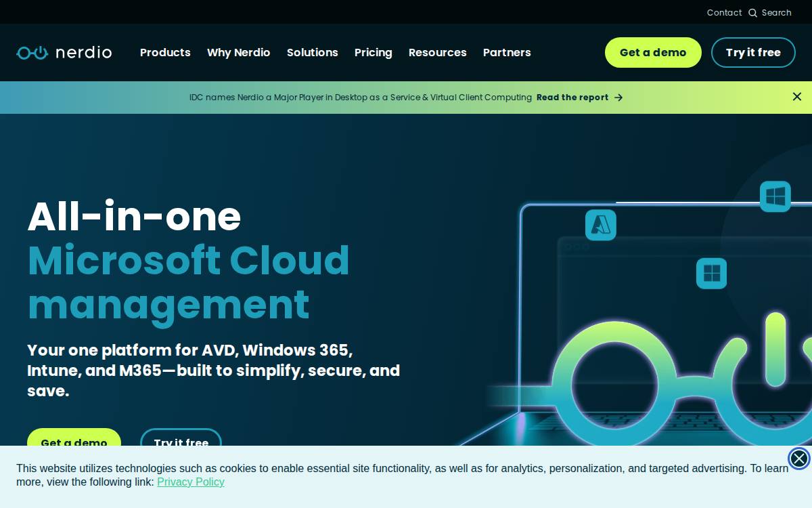
Task: Click the glowing Nerdio glasses graphic
Action: pyautogui.click(x=683, y=379)
